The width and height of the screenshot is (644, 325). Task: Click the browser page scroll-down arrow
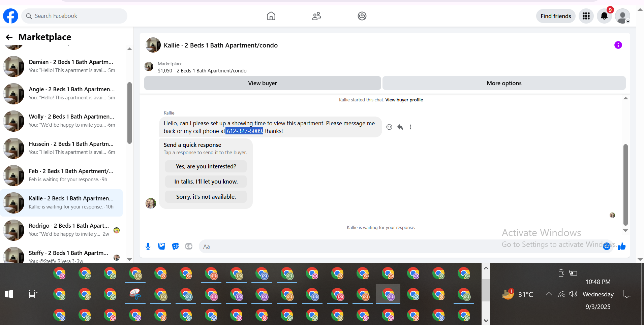[x=640, y=260]
